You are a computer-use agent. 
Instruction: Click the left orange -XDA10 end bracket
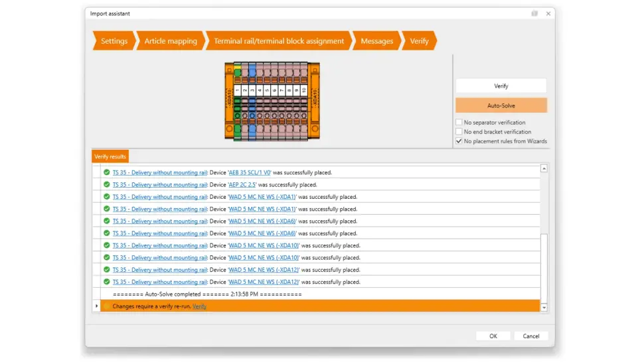[230, 101]
